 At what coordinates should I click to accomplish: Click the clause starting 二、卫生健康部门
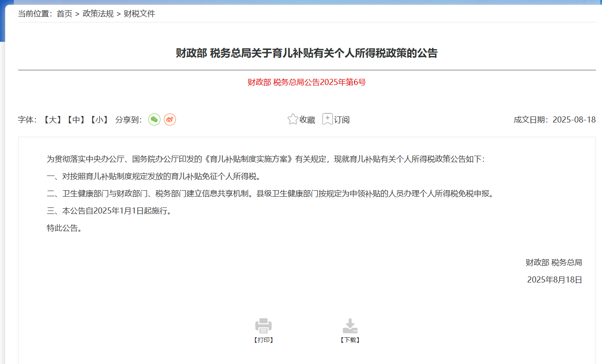tap(270, 194)
